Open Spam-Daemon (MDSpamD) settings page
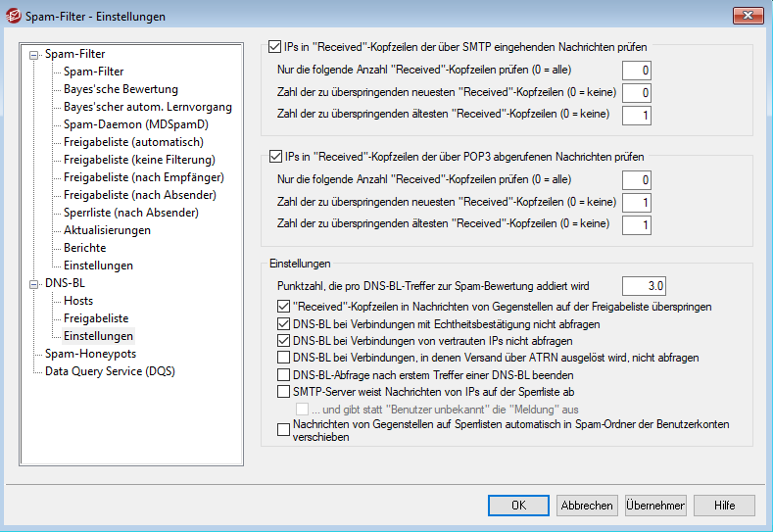 pos(136,124)
